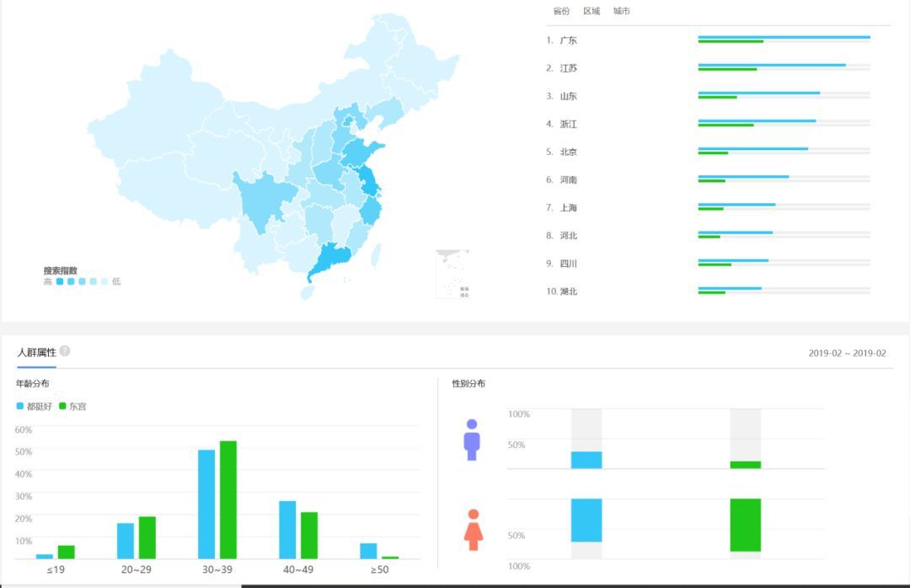910x588 pixels.
Task: Select the 人群属性 tab
Action: 36,352
